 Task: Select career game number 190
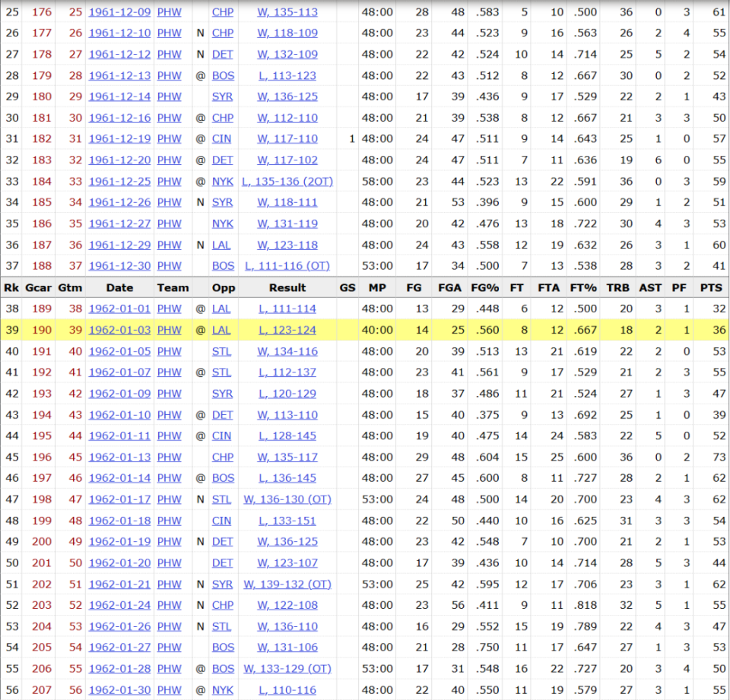(41, 330)
